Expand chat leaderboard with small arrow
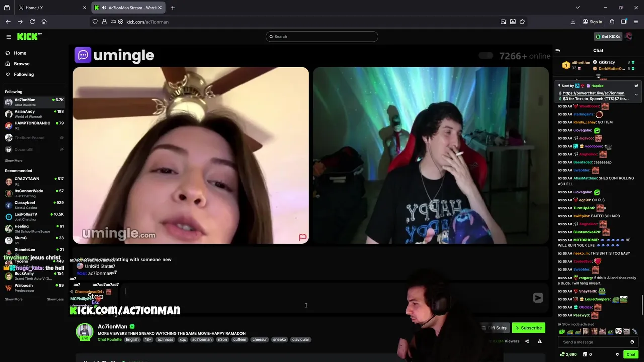644x362 pixels. (598, 76)
